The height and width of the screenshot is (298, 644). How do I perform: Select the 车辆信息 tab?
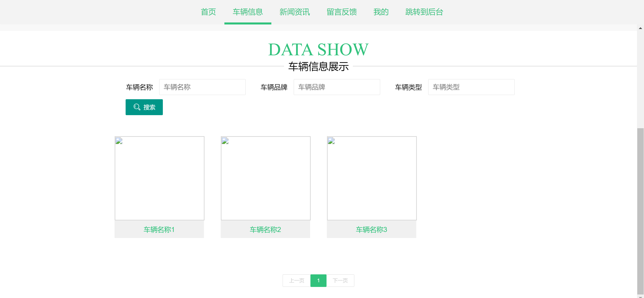point(248,12)
